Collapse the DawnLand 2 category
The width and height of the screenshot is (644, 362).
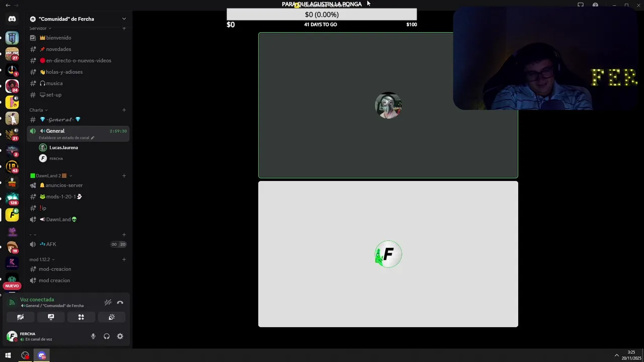(x=51, y=176)
